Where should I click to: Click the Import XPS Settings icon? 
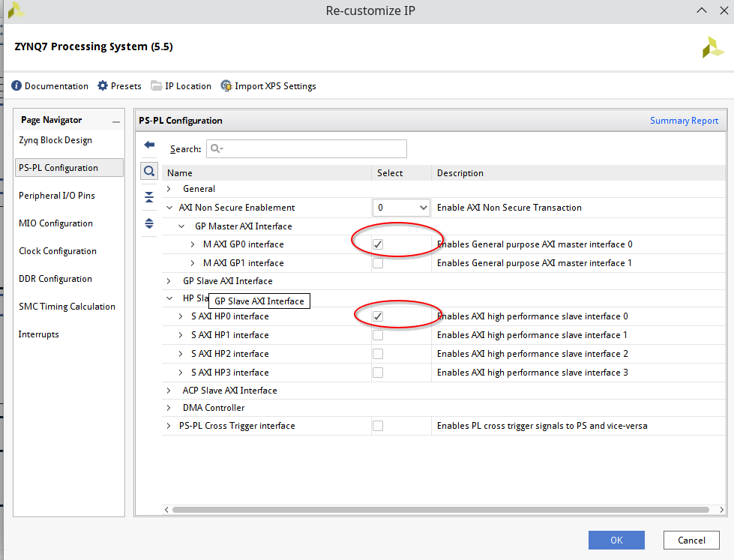226,85
